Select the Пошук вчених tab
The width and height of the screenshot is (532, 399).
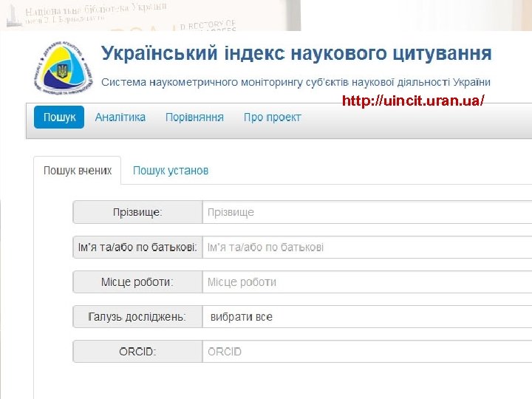[x=78, y=171]
